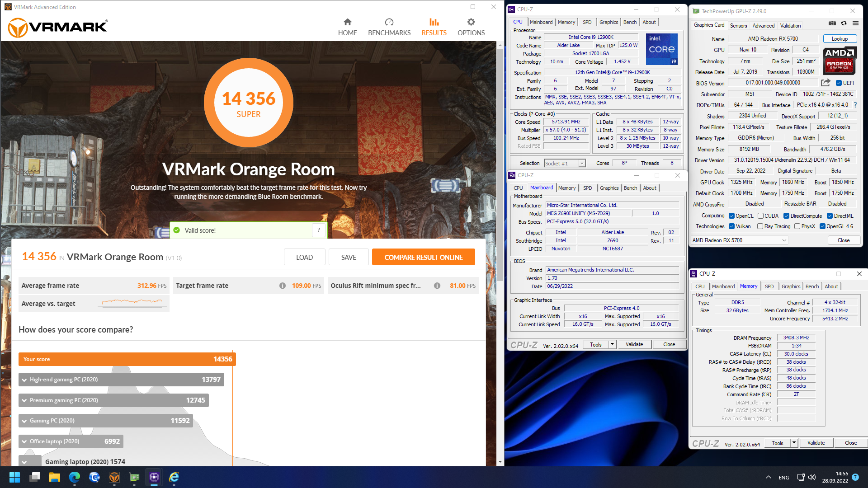The image size is (868, 488).
Task: Refresh GPU-Z data icon
Action: (x=844, y=23)
